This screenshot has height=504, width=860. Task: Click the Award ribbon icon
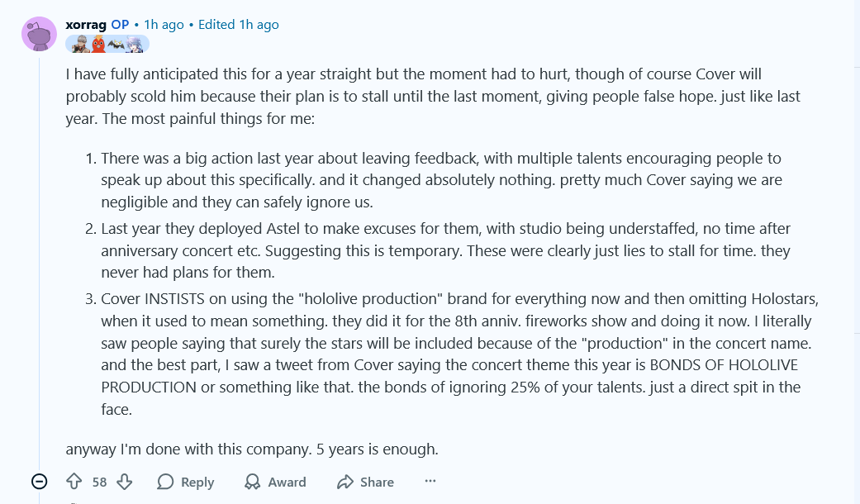click(253, 482)
